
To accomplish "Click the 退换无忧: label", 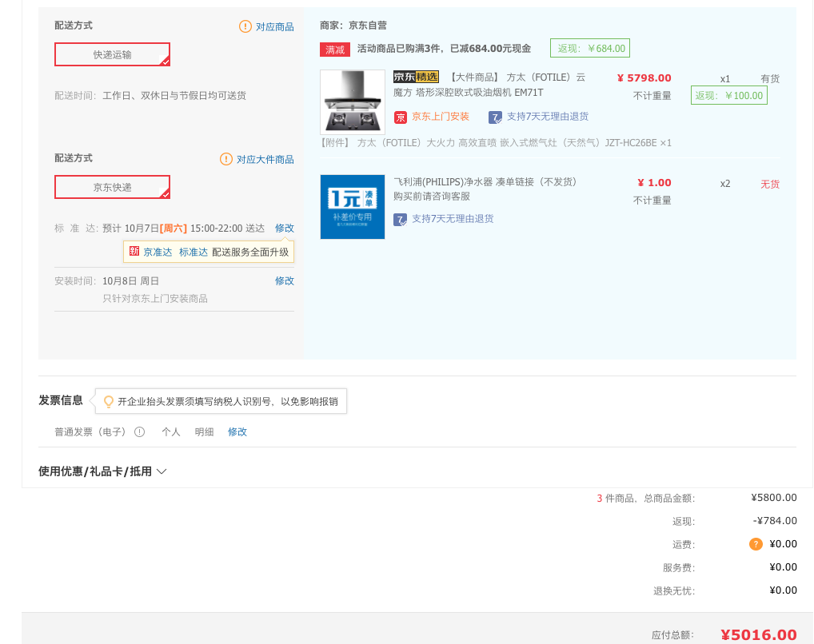I will coord(674,590).
